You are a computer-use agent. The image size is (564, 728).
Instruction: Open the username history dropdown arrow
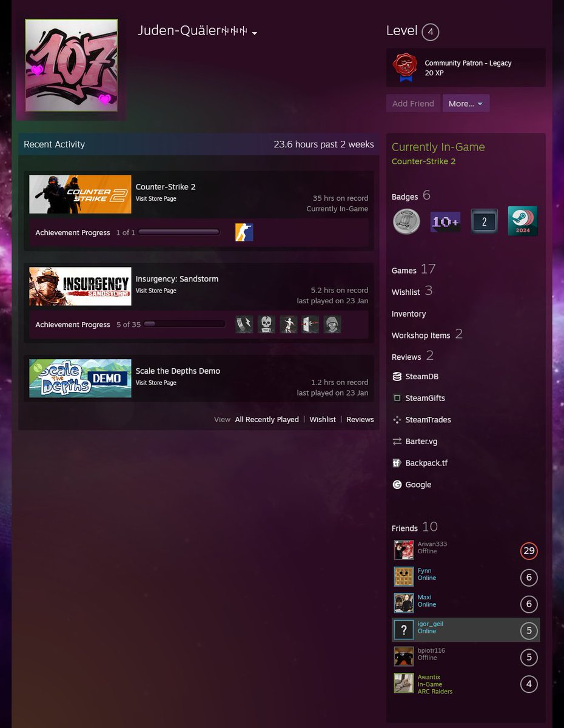coord(255,33)
